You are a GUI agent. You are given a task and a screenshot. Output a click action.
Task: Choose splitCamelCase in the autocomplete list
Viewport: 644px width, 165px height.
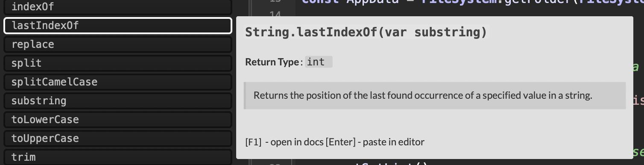point(117,82)
